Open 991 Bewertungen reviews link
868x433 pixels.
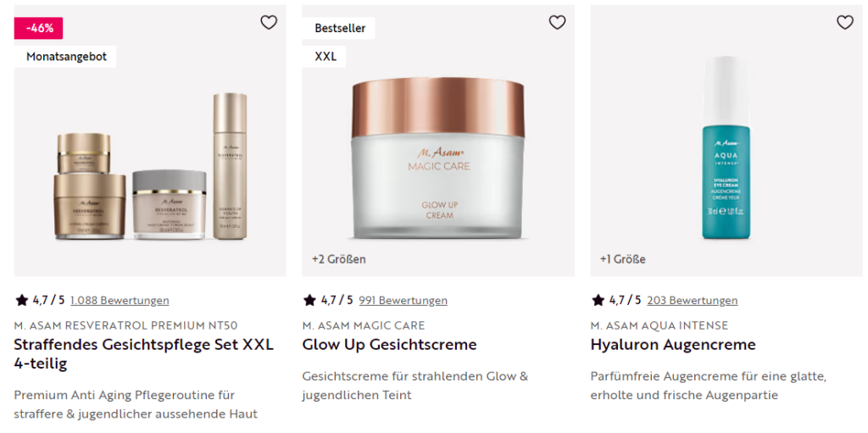[403, 301]
